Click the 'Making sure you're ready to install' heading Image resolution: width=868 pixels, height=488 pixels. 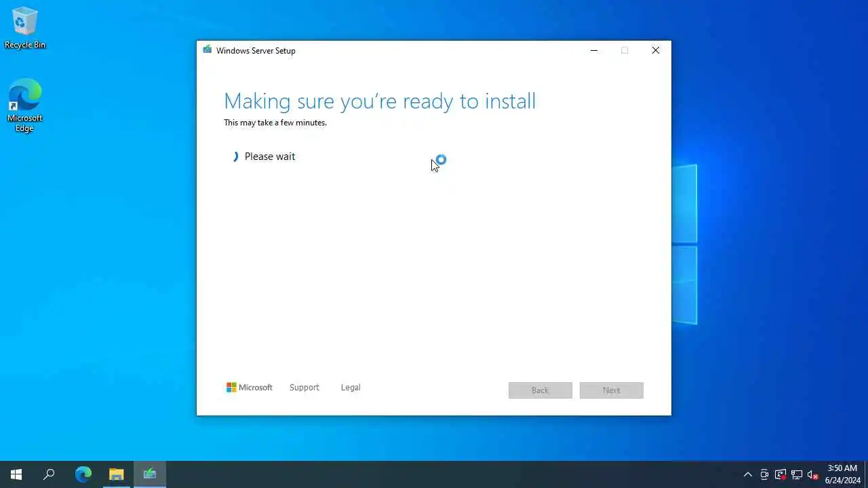point(380,101)
